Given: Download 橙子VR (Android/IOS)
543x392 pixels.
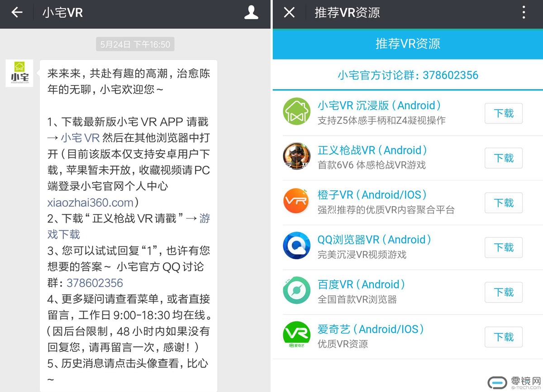Looking at the screenshot, I should pyautogui.click(x=504, y=203).
